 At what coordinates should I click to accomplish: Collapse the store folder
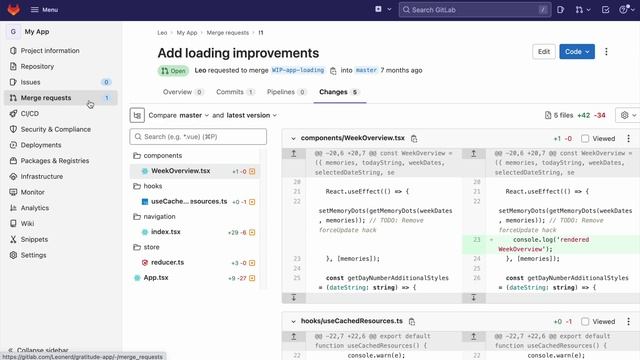(x=146, y=247)
